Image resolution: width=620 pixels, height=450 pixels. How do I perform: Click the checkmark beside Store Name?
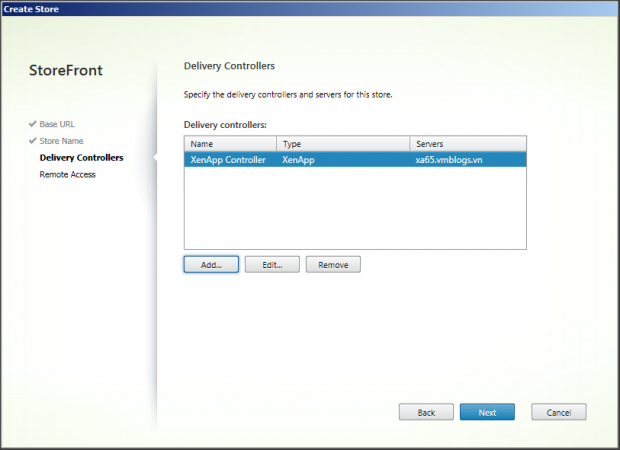33,140
